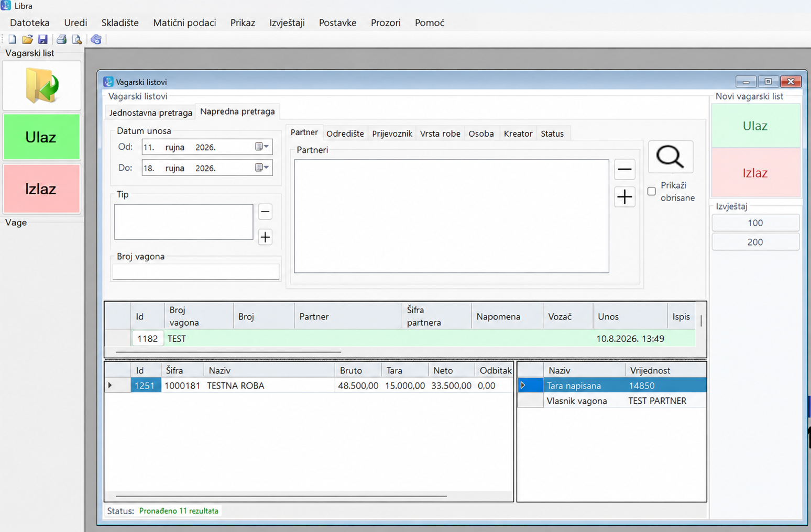Click the magnifier search button
The image size is (811, 532).
click(x=671, y=157)
